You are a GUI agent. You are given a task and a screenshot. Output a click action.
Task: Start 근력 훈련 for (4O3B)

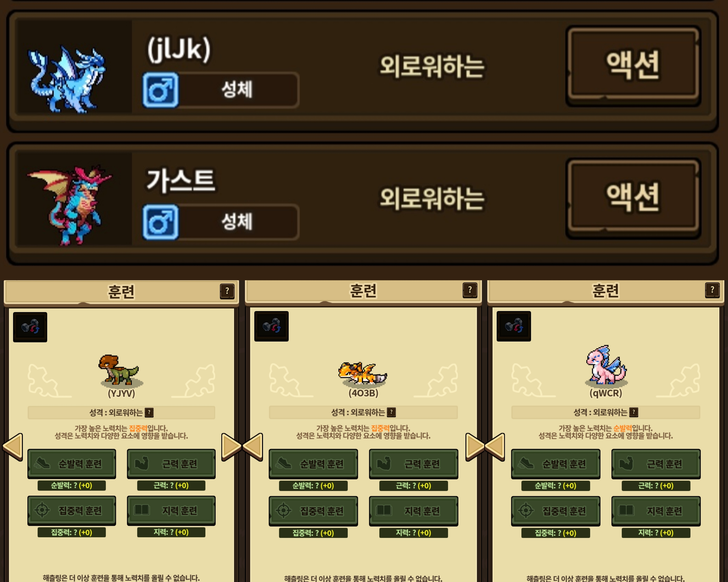pos(414,464)
